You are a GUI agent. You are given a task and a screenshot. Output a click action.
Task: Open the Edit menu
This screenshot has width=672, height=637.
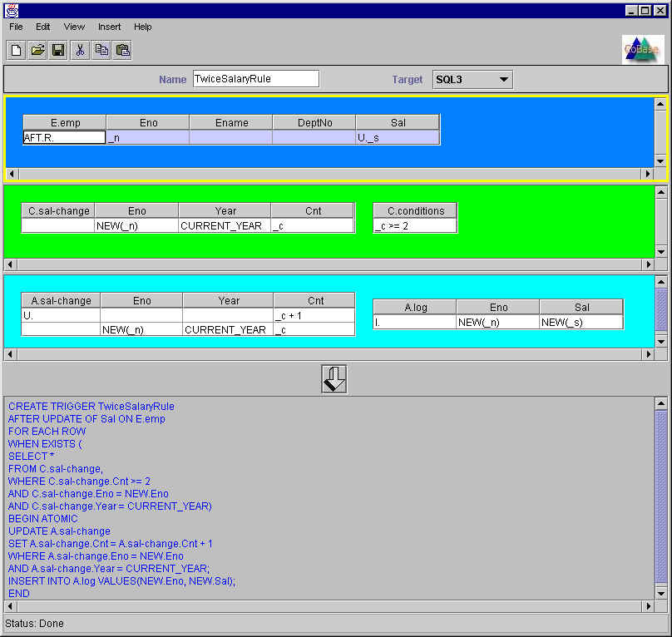coord(43,27)
